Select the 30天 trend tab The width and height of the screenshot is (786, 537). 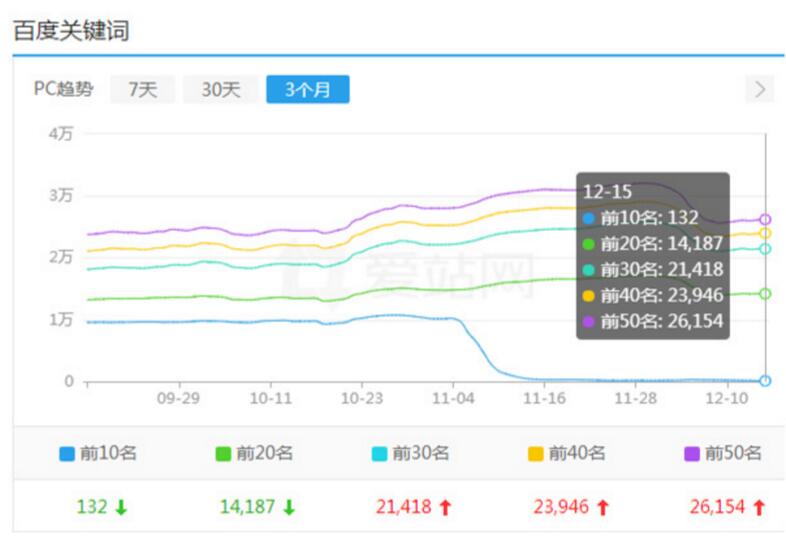pyautogui.click(x=221, y=89)
